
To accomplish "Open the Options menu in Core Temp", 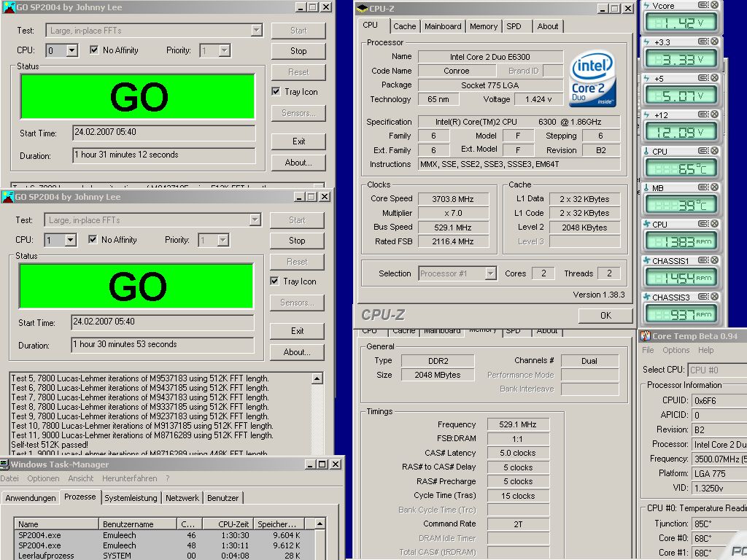I will click(x=676, y=350).
